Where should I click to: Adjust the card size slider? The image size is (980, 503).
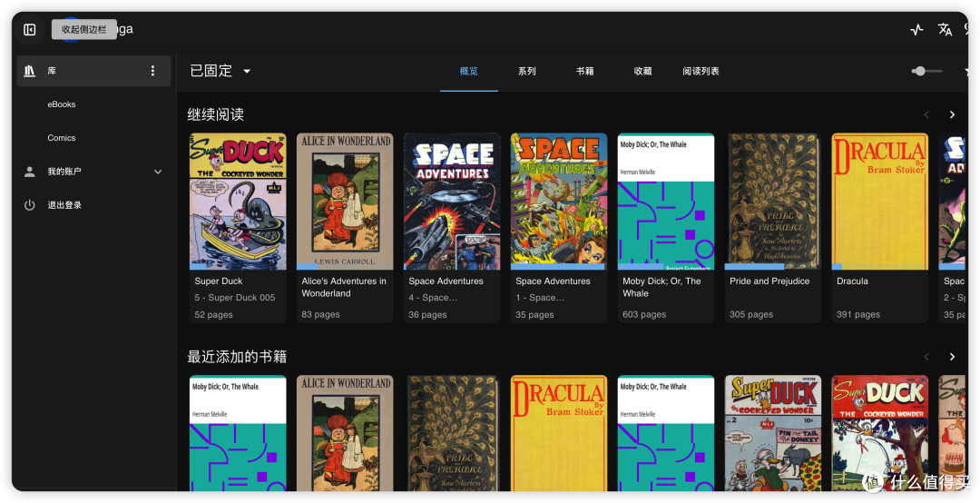[926, 71]
